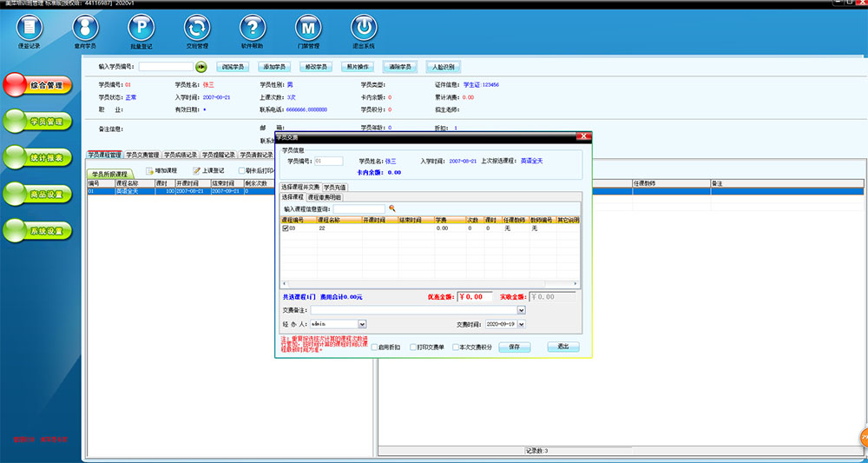Click the 门禁管理 M icon
This screenshot has height=463, width=868.
pyautogui.click(x=309, y=28)
